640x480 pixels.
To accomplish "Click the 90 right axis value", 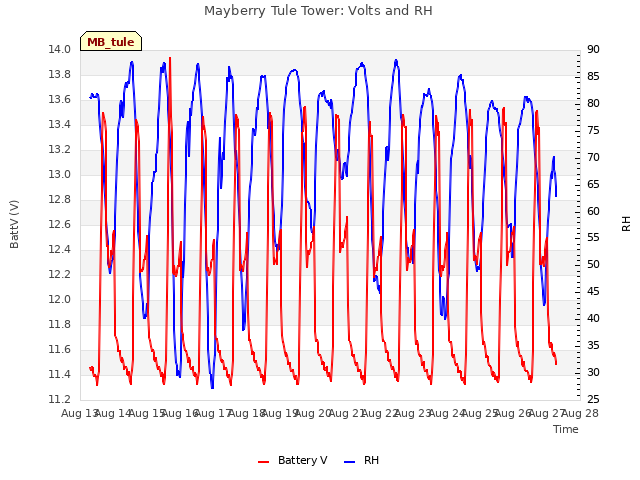I will coord(593,49).
